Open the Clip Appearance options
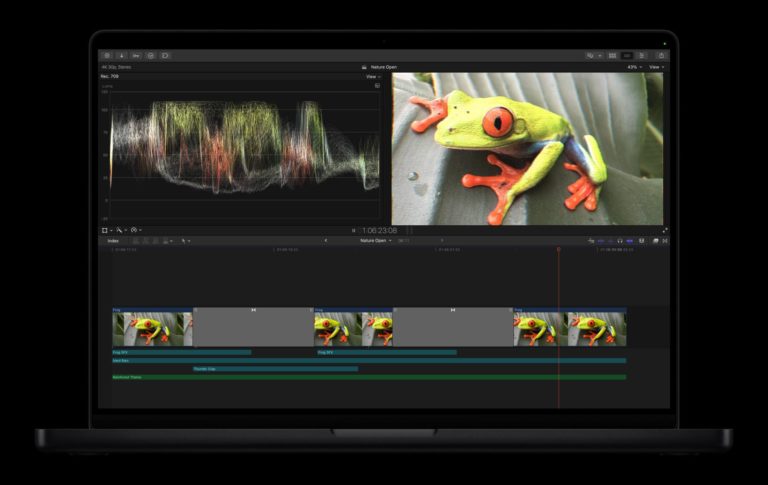Image resolution: width=768 pixels, height=485 pixels. click(642, 241)
